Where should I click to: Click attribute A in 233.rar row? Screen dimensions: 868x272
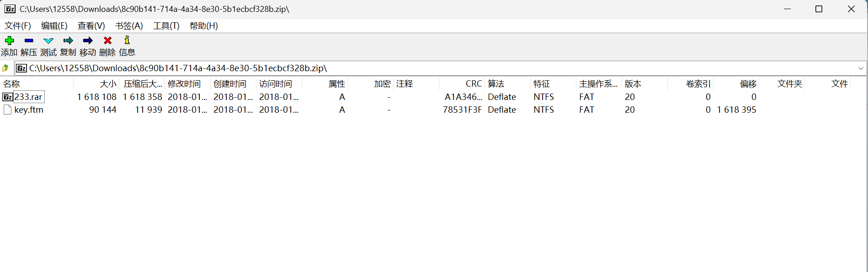(342, 97)
